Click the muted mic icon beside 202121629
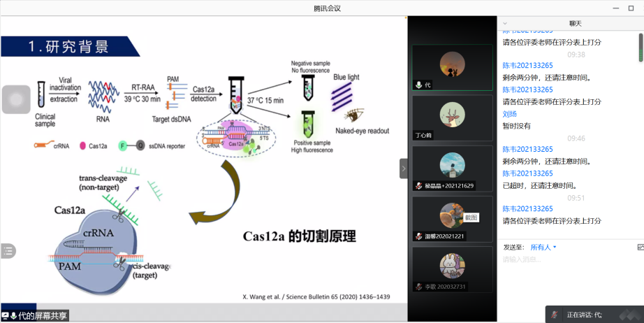Image resolution: width=644 pixels, height=323 pixels. click(419, 186)
